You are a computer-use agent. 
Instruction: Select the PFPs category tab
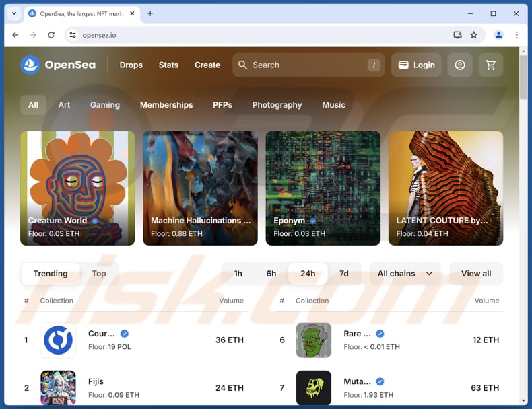(x=222, y=105)
